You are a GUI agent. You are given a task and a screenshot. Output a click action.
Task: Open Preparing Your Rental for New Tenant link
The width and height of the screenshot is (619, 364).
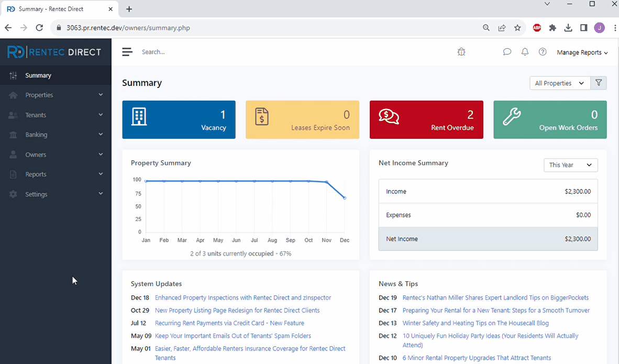(496, 310)
